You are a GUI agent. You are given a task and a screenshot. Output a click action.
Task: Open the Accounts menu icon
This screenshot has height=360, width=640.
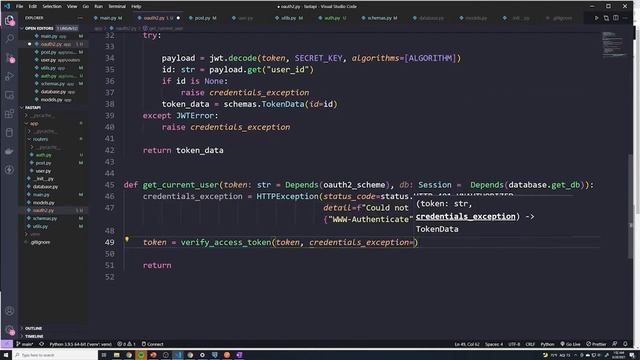click(9, 311)
